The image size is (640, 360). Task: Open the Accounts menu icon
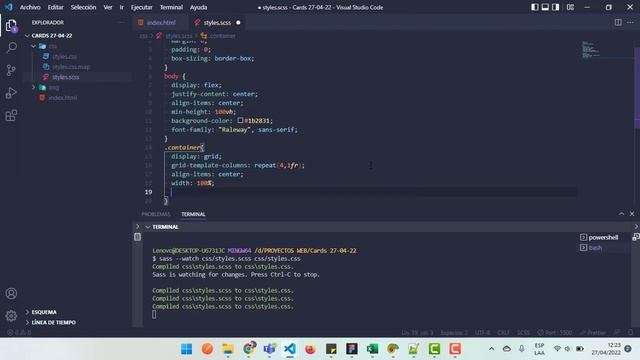pyautogui.click(x=11, y=293)
